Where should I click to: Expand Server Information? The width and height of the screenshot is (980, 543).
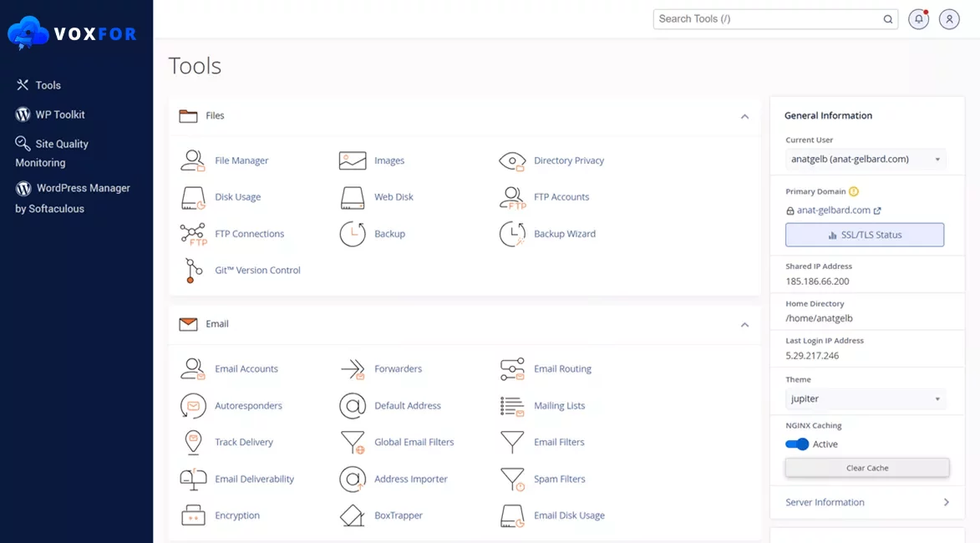pos(866,503)
